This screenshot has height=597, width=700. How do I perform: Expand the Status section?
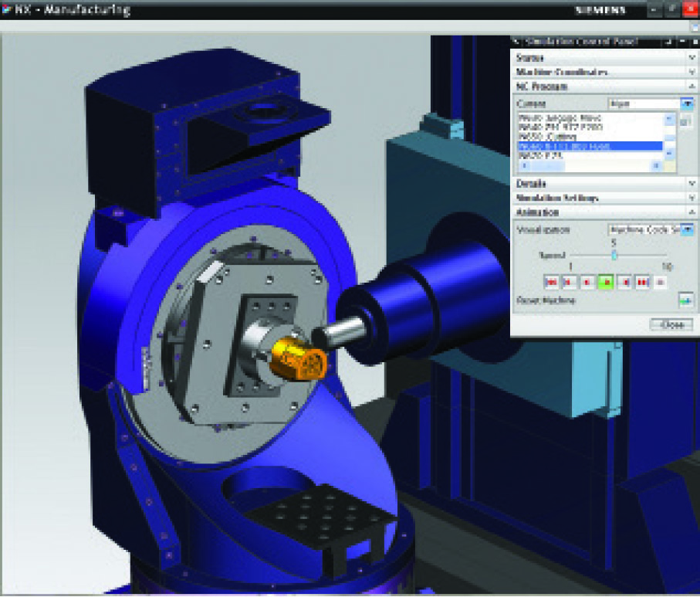click(692, 58)
